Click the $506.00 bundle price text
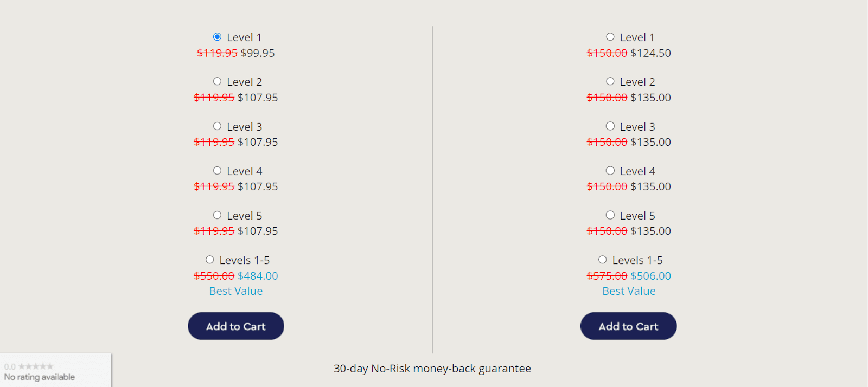Image resolution: width=868 pixels, height=387 pixels. click(x=651, y=275)
